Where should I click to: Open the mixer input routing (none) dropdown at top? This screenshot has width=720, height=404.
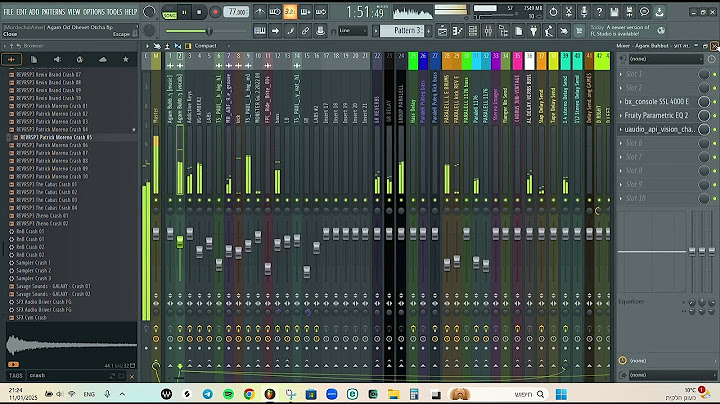click(665, 59)
